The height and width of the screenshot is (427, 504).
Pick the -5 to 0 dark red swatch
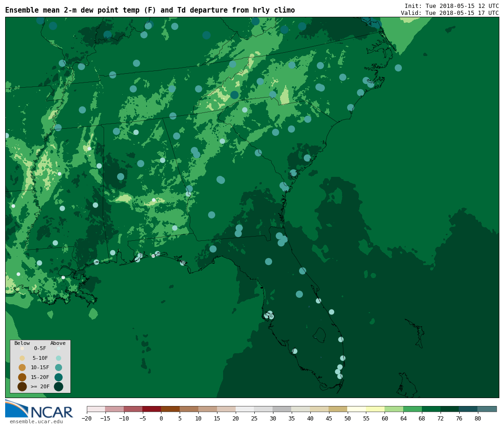(152, 409)
